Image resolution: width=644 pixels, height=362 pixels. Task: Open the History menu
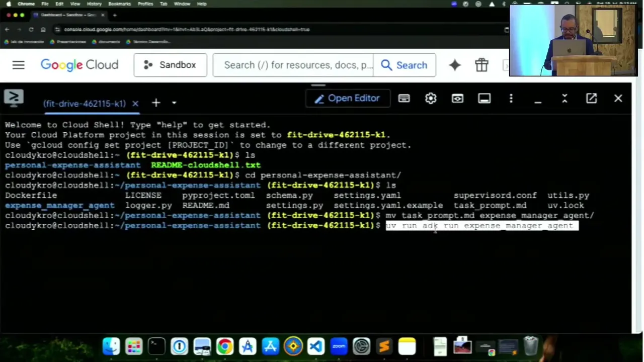[x=94, y=4]
